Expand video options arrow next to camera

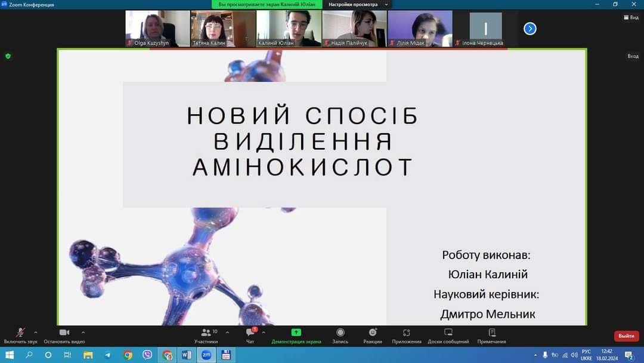click(83, 333)
